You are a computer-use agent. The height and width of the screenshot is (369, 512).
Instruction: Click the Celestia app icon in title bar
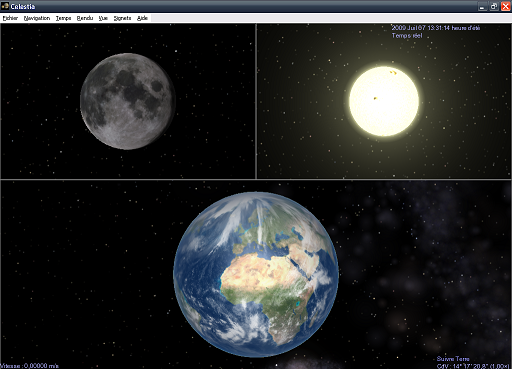5,6
